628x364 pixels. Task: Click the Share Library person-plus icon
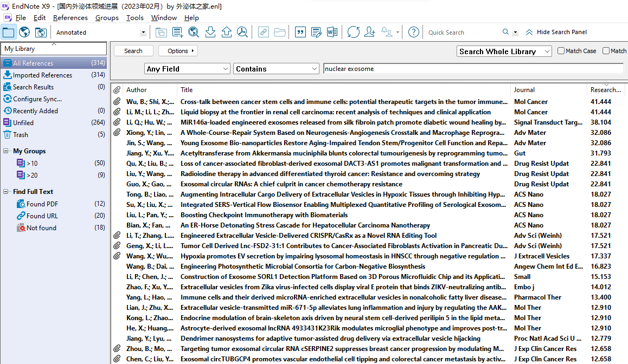[x=369, y=32]
